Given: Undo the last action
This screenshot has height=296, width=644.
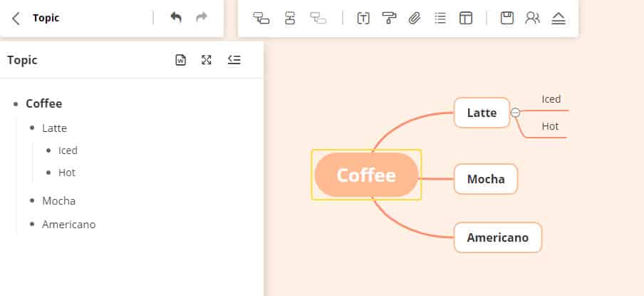Looking at the screenshot, I should tap(176, 18).
